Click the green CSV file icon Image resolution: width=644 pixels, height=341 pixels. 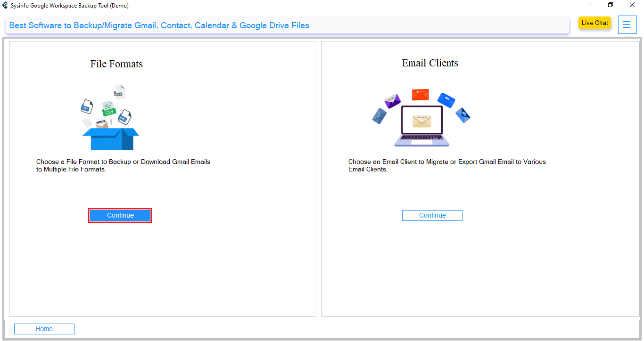click(109, 110)
